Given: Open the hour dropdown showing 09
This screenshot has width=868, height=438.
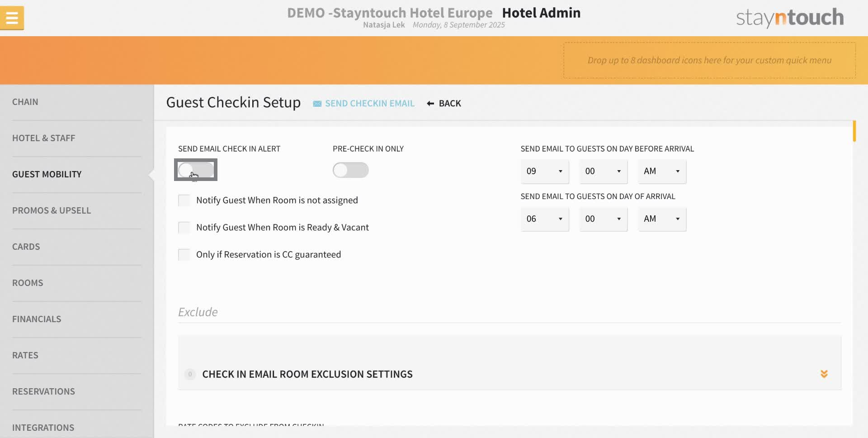Looking at the screenshot, I should coord(544,171).
